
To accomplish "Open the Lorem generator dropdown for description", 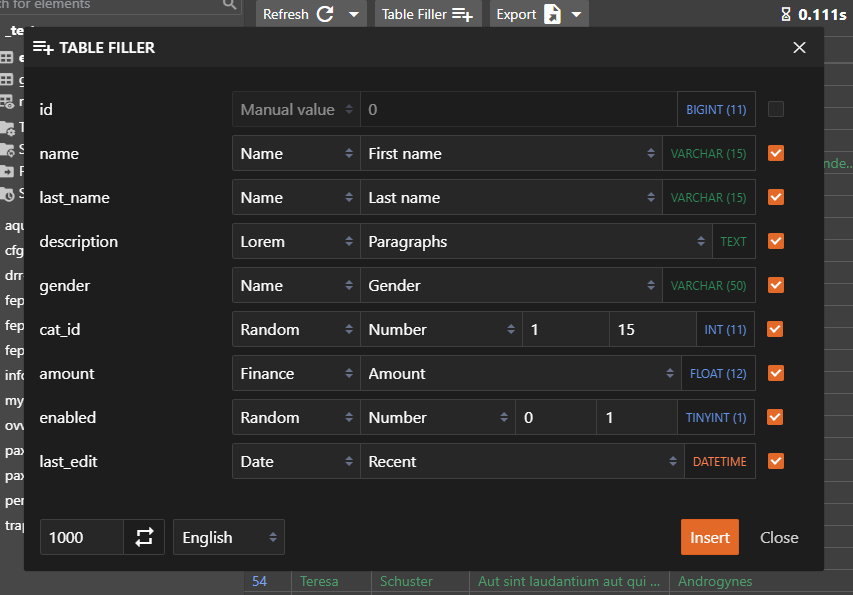I will [x=295, y=241].
